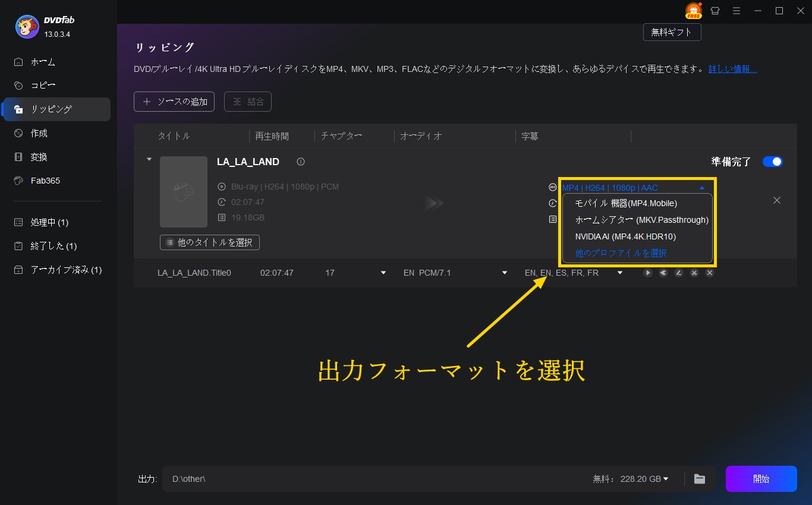The height and width of the screenshot is (505, 812).
Task: Choose ホームシアター (MKV.Passthrough) profile
Action: [641, 220]
